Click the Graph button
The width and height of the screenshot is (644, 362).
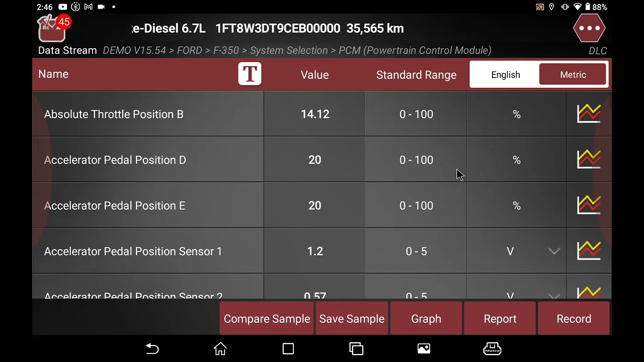click(426, 319)
